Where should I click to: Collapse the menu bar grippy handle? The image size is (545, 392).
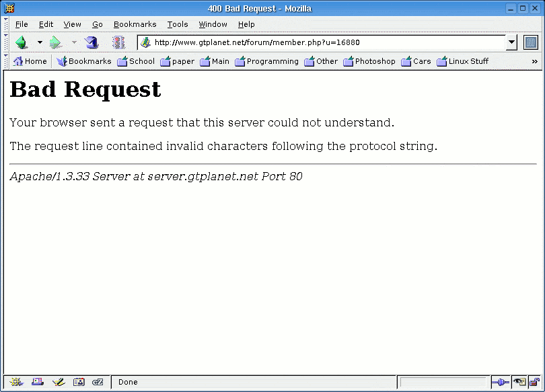coord(6,24)
